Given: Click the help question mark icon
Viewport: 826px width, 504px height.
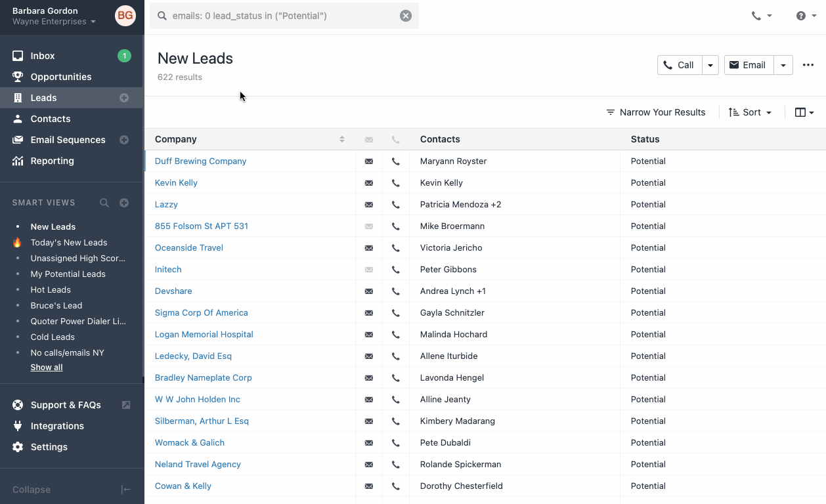Looking at the screenshot, I should [802, 15].
